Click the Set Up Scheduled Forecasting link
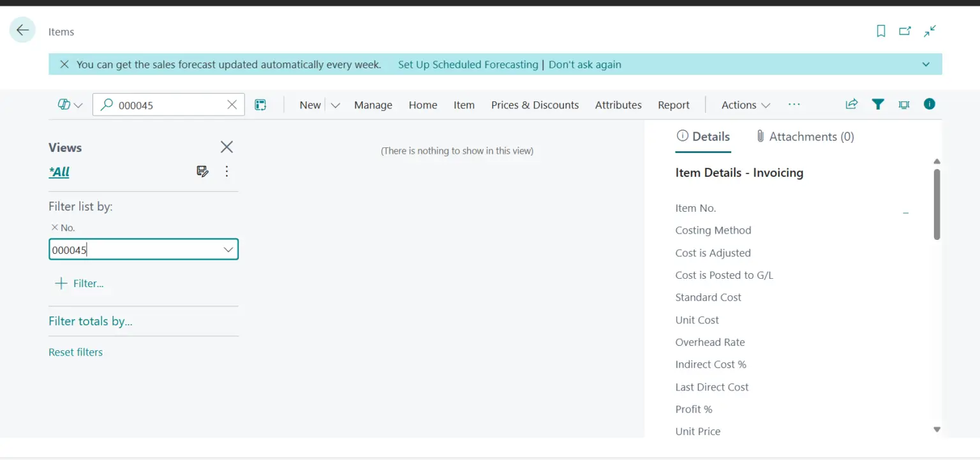This screenshot has width=980, height=460. point(468,64)
